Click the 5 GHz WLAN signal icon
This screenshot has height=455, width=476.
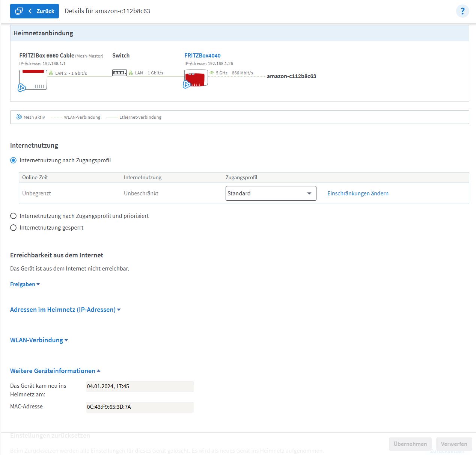click(212, 73)
